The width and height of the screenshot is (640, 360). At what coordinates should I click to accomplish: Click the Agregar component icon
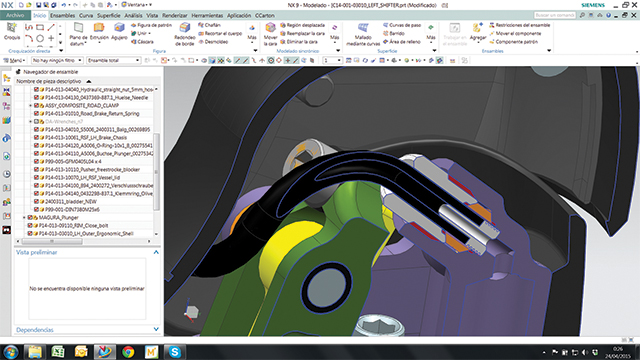(x=478, y=32)
